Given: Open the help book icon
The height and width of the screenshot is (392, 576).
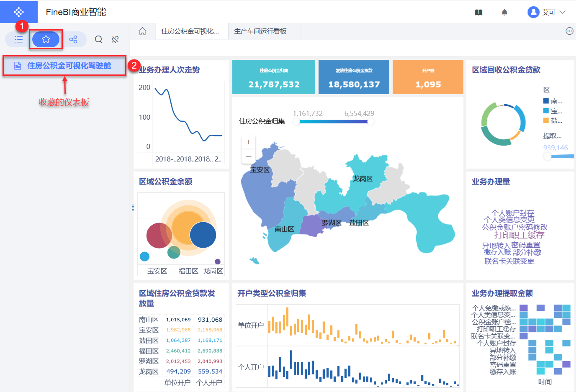Looking at the screenshot, I should pos(478,13).
